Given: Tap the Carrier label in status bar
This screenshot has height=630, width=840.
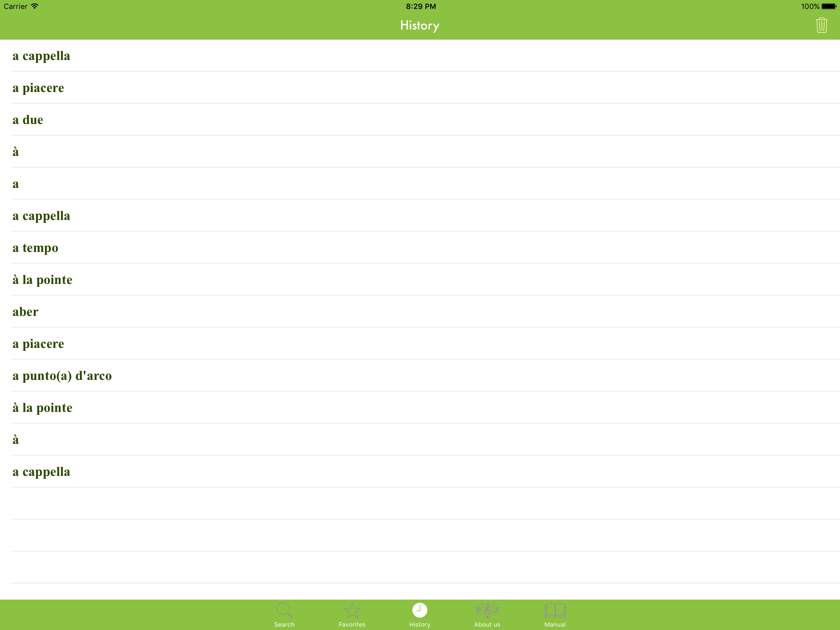Looking at the screenshot, I should pos(16,6).
